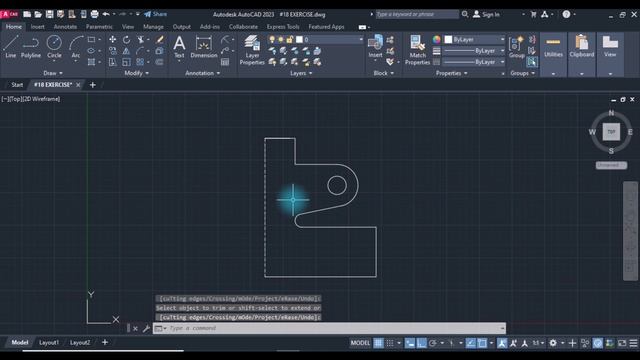Viewport: 640px width, 360px height.
Task: Click the Undo arrow
Action: (106, 14)
